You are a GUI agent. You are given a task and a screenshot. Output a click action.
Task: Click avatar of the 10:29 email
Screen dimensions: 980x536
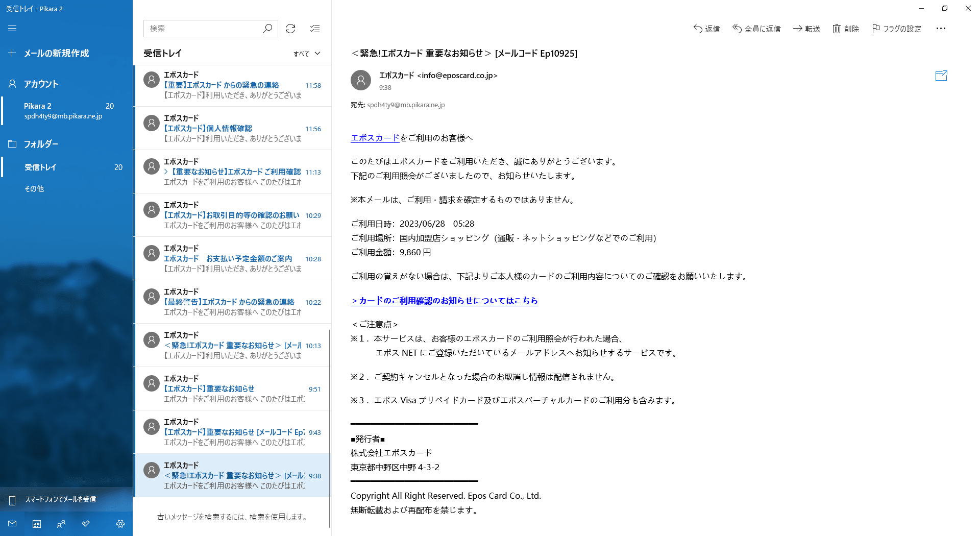(152, 210)
